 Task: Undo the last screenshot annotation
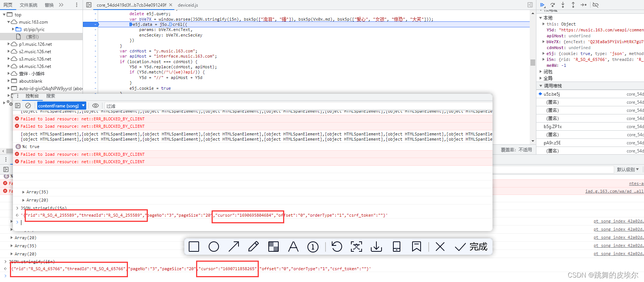[337, 247]
